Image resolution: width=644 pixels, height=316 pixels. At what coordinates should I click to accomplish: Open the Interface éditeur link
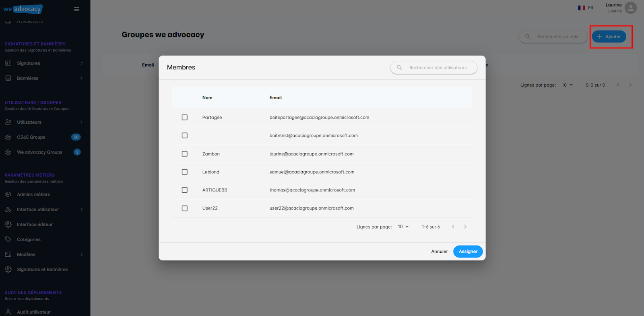pos(35,225)
